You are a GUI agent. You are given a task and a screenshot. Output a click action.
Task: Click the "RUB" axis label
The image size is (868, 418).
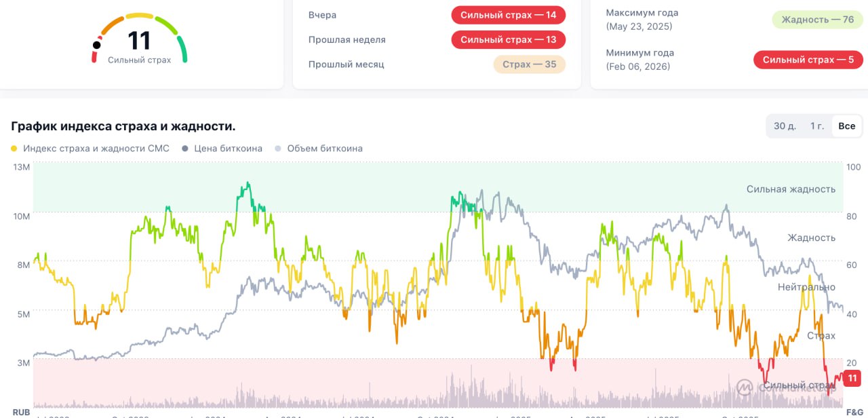click(x=21, y=412)
